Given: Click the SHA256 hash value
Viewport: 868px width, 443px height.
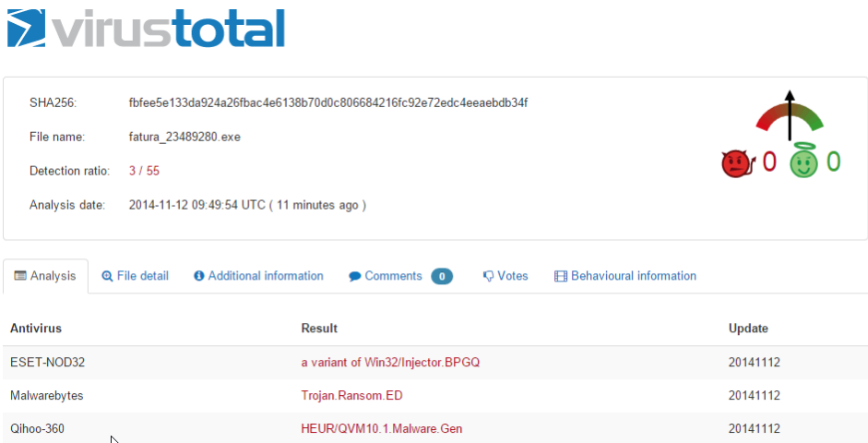Looking at the screenshot, I should click(x=328, y=102).
